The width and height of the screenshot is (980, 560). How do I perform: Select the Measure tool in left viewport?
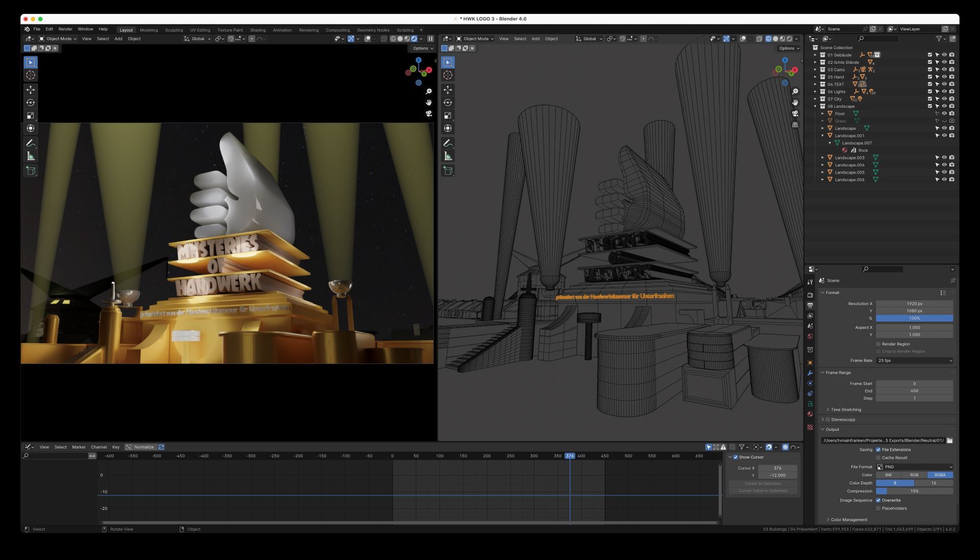(31, 156)
